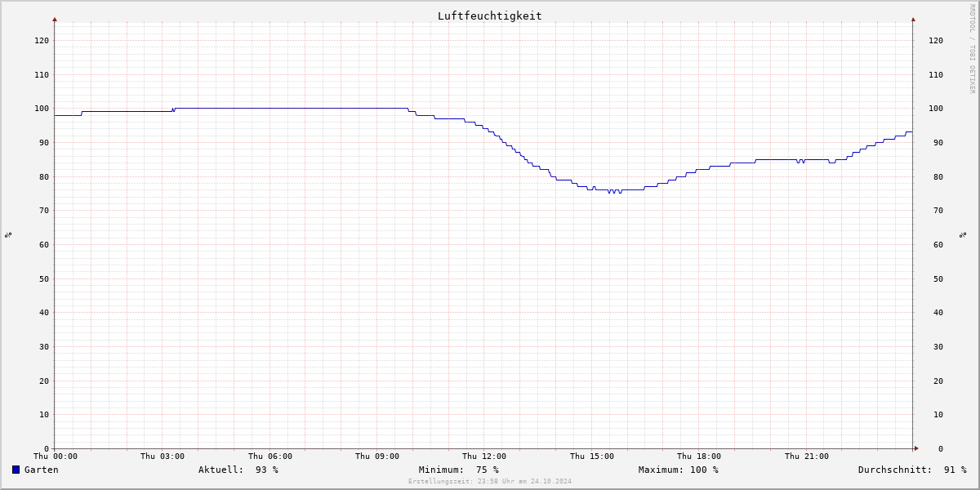Screen dimensions: 980x490
Task: Click the right axis label 20
Action: [x=938, y=381]
